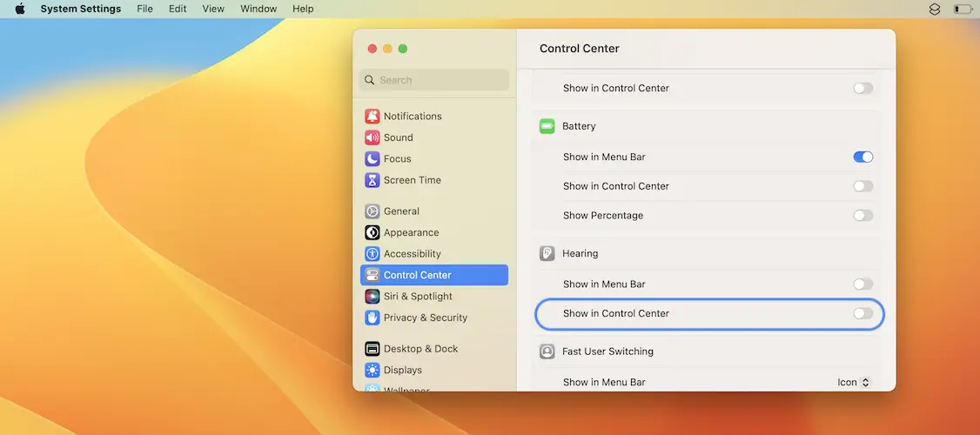Disable Battery Show in Menu Bar toggle

tap(863, 157)
